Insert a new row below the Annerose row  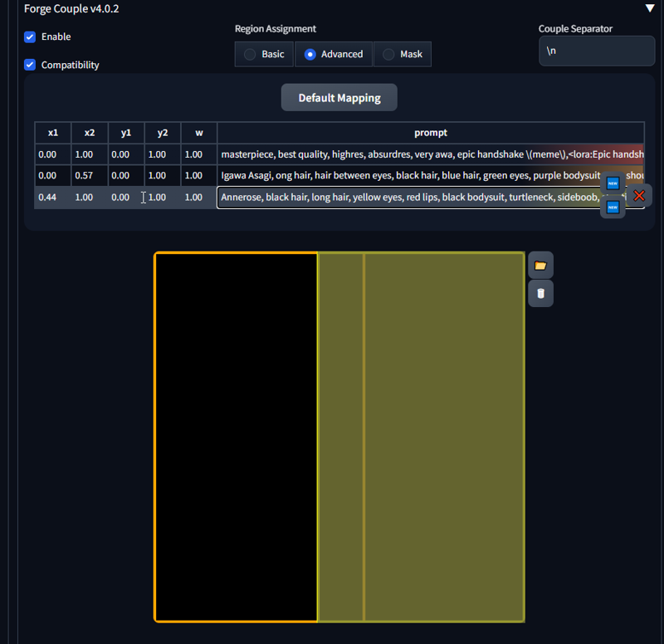[x=613, y=207]
